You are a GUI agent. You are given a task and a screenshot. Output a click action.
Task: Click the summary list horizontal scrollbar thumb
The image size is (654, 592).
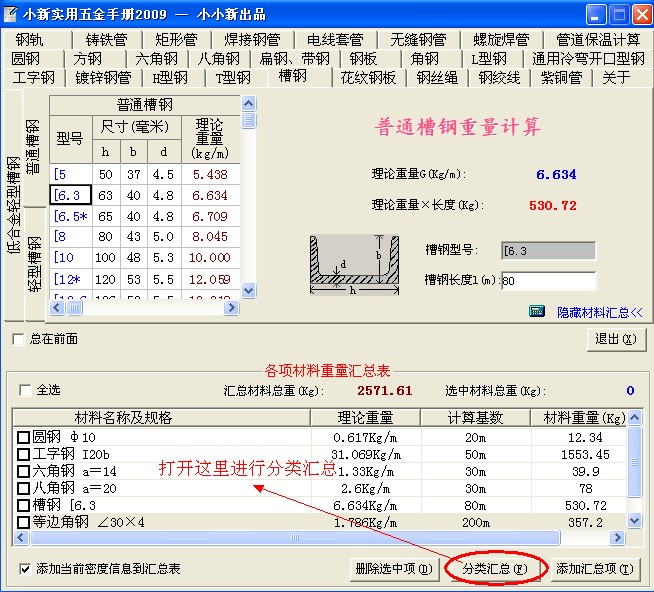point(295,537)
